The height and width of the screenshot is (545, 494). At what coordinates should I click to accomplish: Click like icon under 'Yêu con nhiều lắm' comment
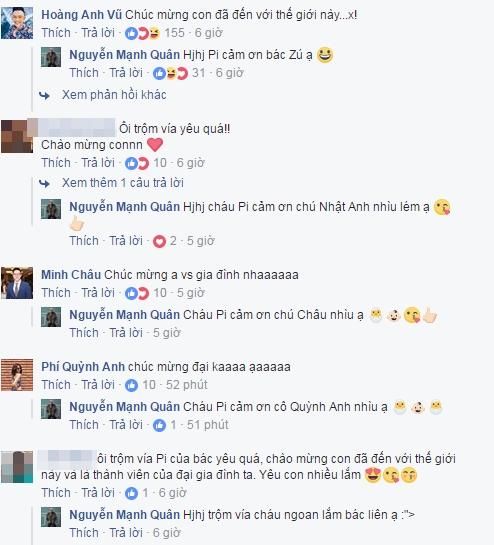pyautogui.click(x=131, y=493)
